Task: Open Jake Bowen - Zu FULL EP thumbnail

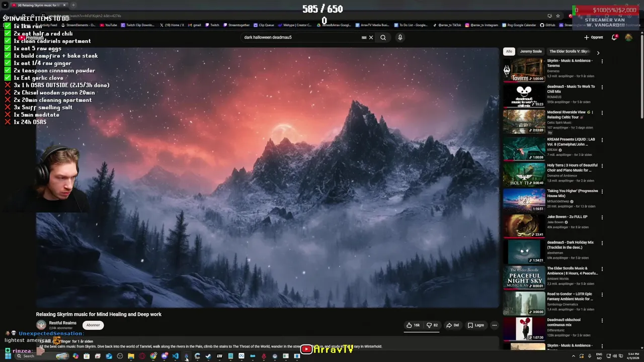Action: [524, 225]
